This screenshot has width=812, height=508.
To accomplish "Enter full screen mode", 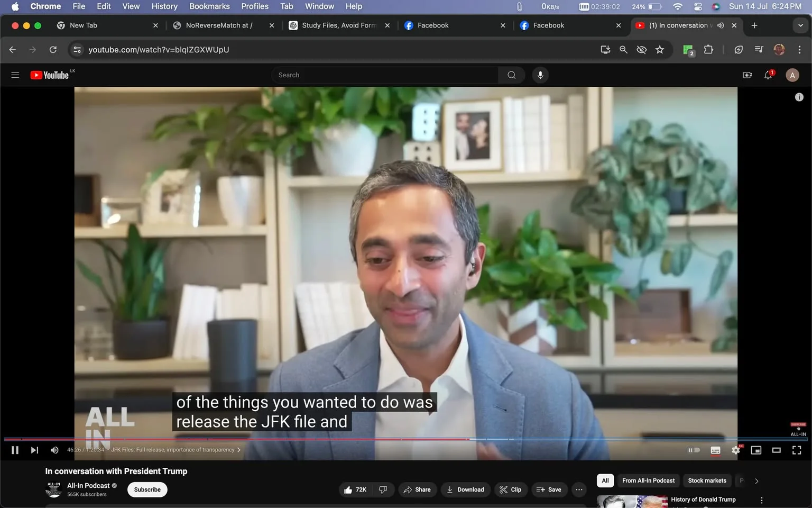I will point(796,450).
